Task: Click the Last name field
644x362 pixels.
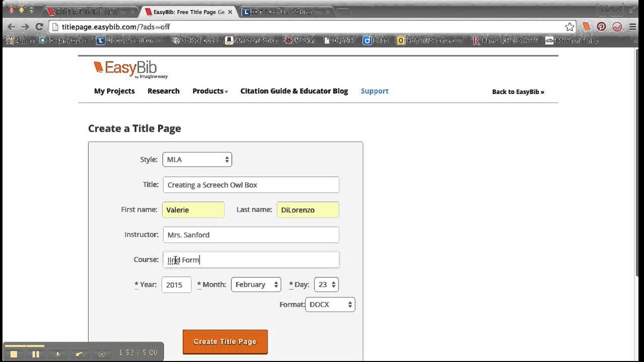Action: (x=308, y=210)
